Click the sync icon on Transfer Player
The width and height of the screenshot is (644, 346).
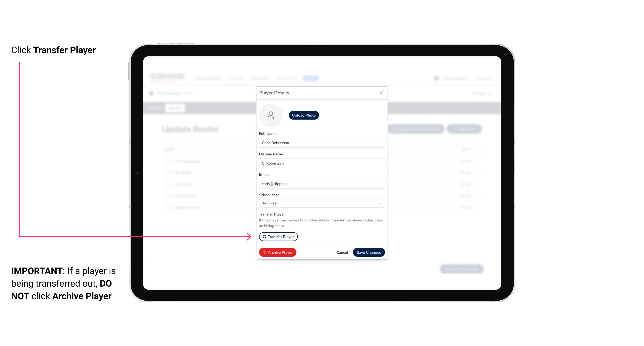pyautogui.click(x=264, y=237)
